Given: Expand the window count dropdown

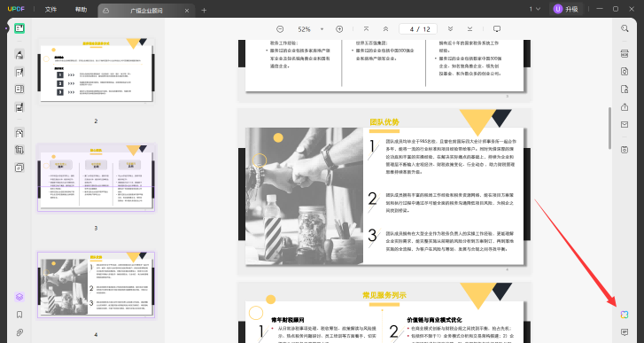Looking at the screenshot, I should (x=534, y=9).
